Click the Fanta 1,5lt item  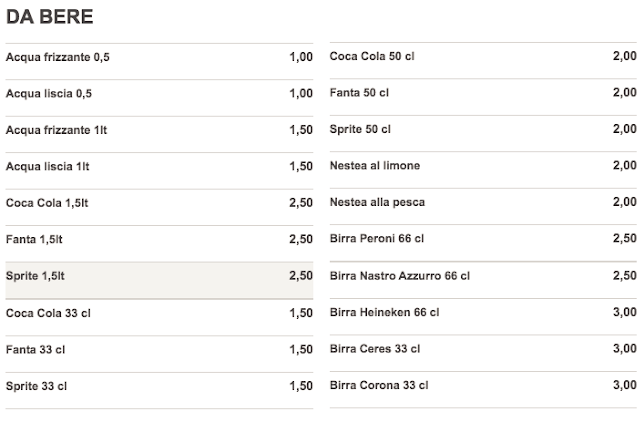click(34, 240)
